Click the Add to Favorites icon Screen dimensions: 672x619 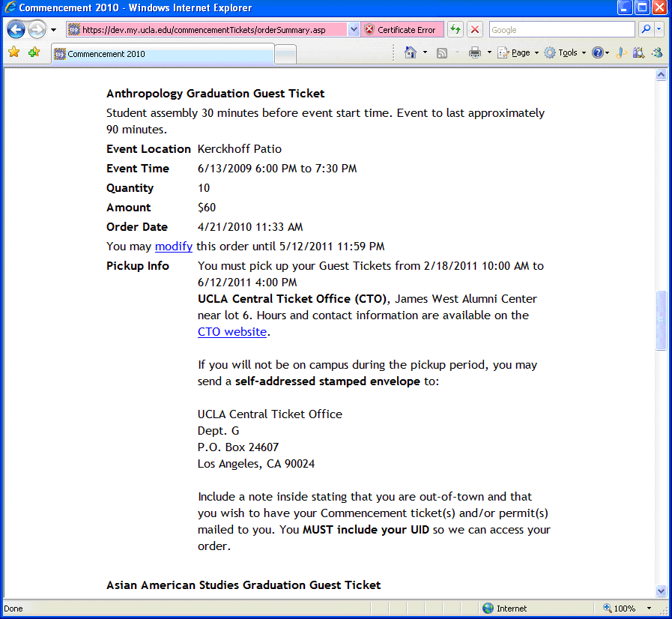[34, 52]
